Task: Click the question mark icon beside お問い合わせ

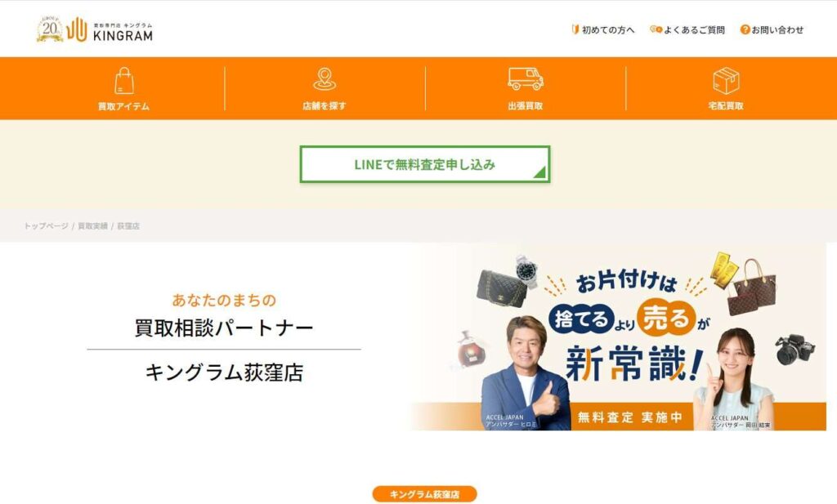Action: [x=745, y=29]
